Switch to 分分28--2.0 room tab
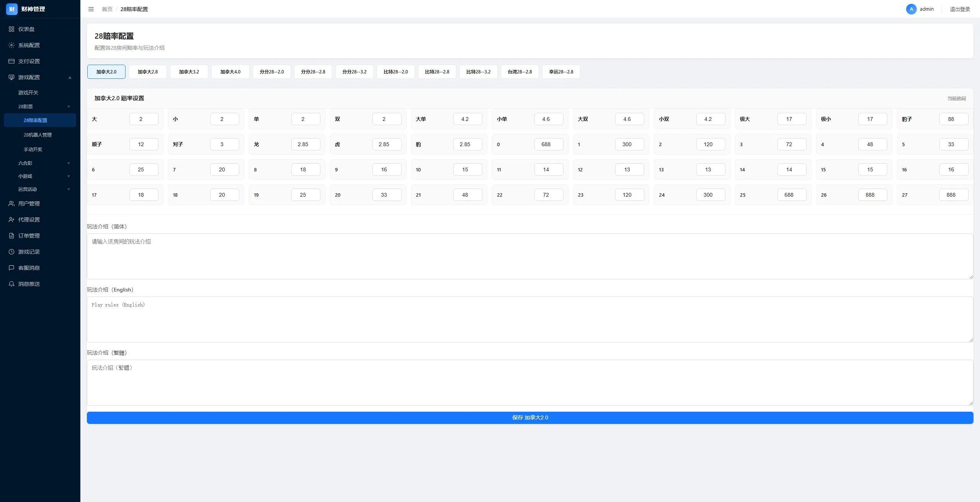This screenshot has height=502, width=980. tap(272, 72)
